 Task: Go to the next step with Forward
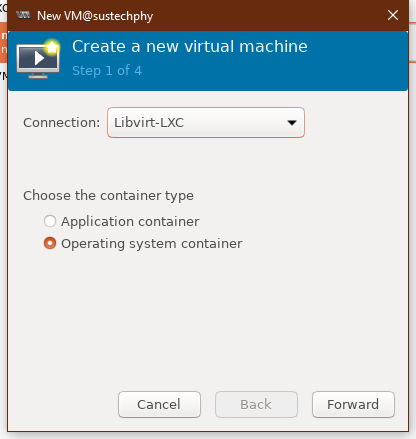tap(353, 404)
